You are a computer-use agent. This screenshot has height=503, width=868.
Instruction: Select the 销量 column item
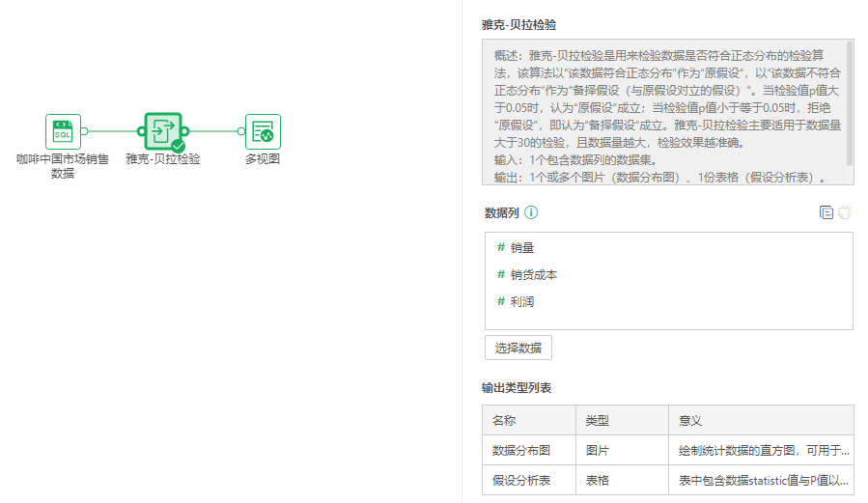pos(522,248)
